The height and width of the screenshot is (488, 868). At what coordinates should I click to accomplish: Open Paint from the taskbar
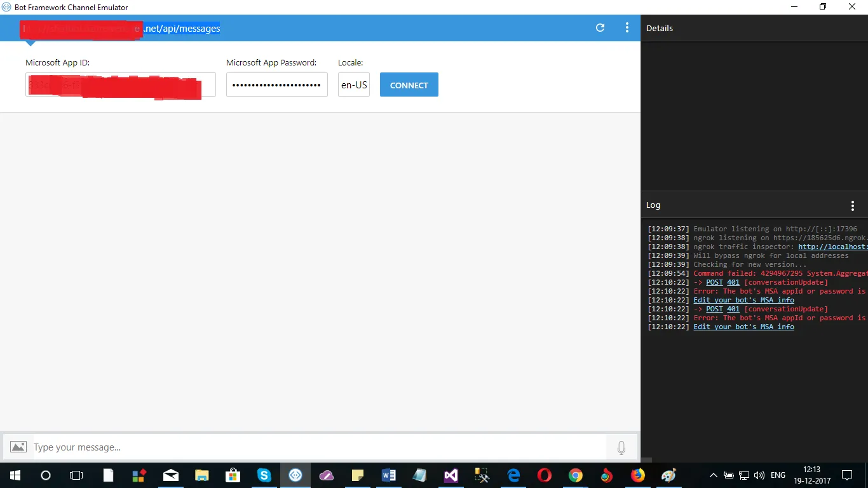tap(668, 475)
